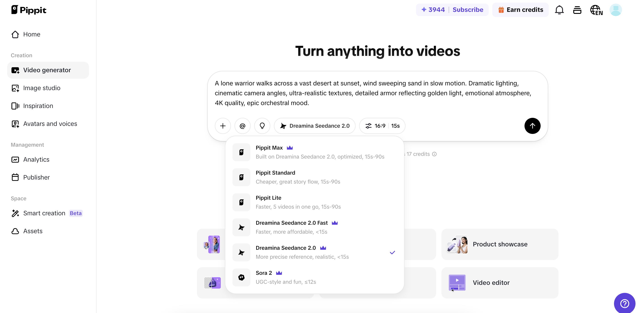Open the Product showcase card
Screen dimensions: 644x313
coord(499,244)
